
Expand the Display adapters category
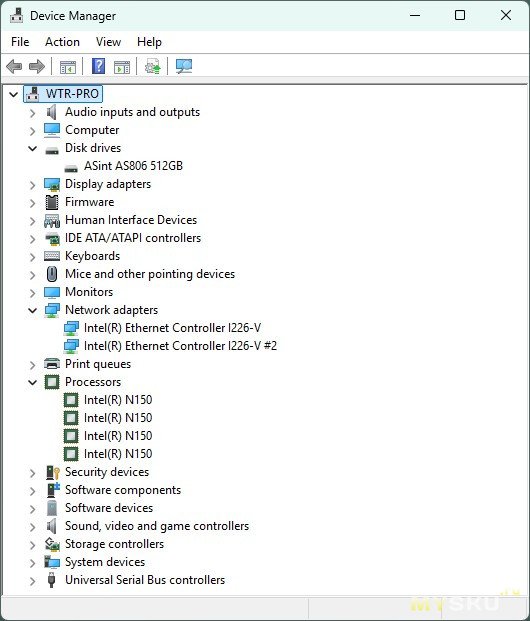click(x=32, y=185)
